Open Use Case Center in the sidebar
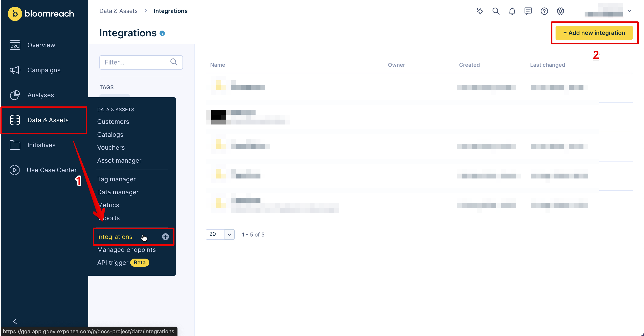The height and width of the screenshot is (336, 644). 52,170
